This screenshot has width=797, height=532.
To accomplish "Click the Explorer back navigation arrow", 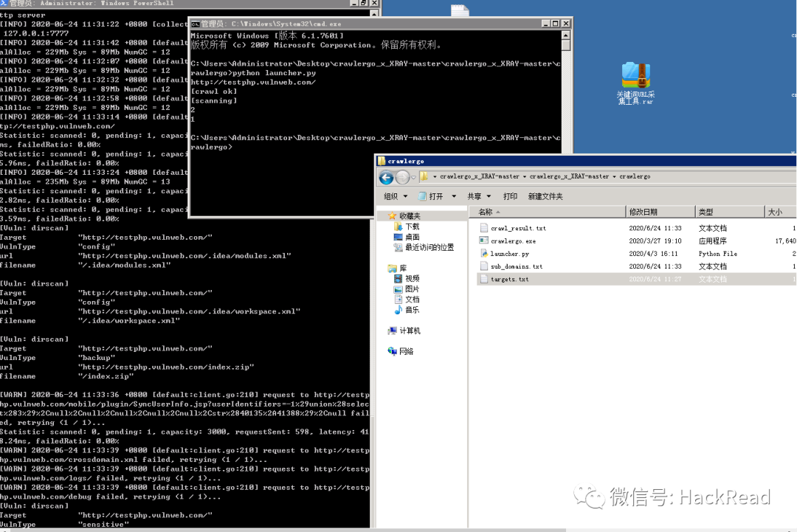I will coord(386,178).
